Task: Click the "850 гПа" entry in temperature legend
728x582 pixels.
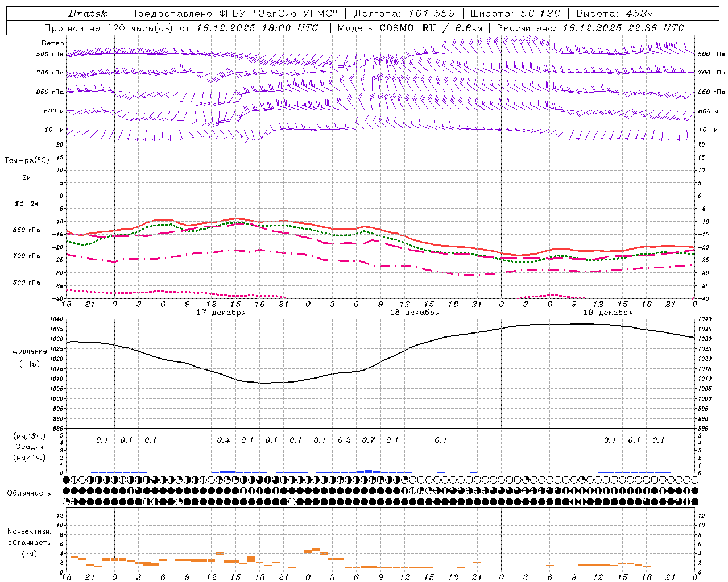Action: click(x=27, y=230)
